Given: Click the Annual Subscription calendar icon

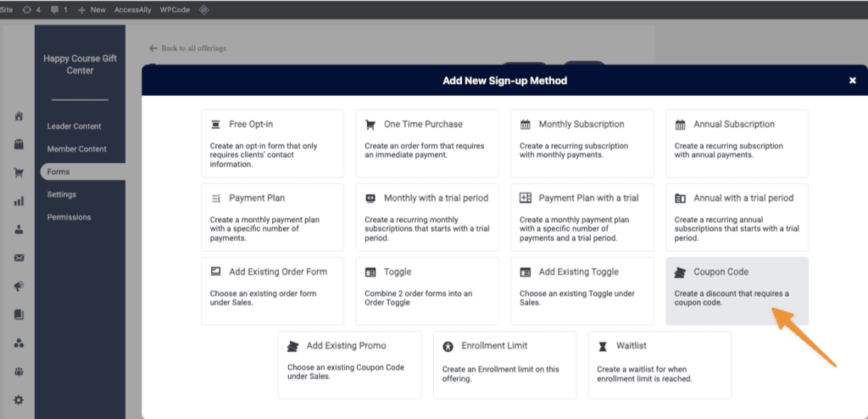Looking at the screenshot, I should 680,125.
